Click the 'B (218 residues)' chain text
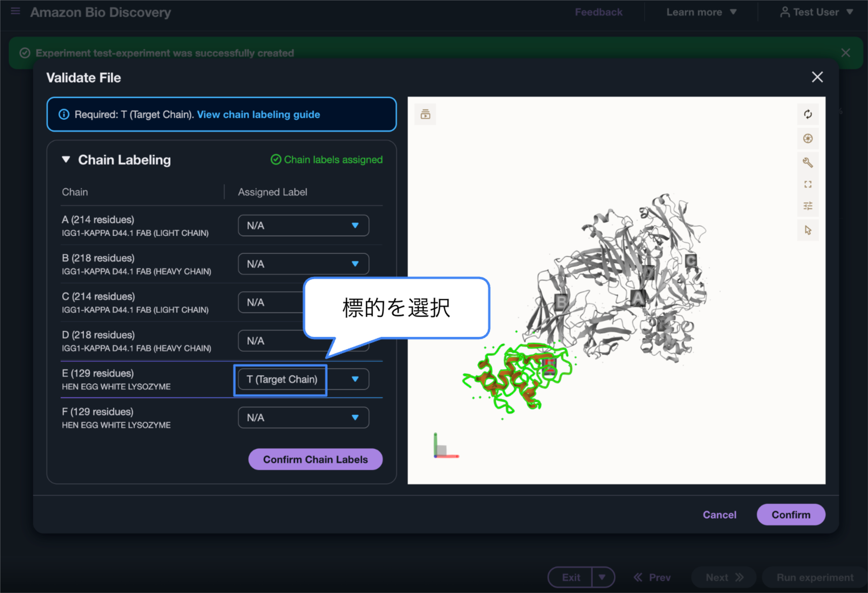Viewport: 868px width, 593px height. [x=98, y=258]
